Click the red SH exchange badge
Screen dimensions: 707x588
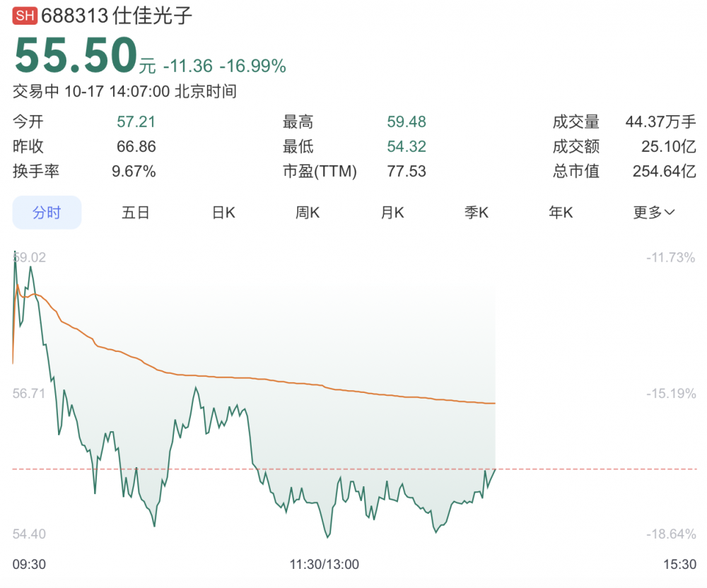tap(25, 17)
